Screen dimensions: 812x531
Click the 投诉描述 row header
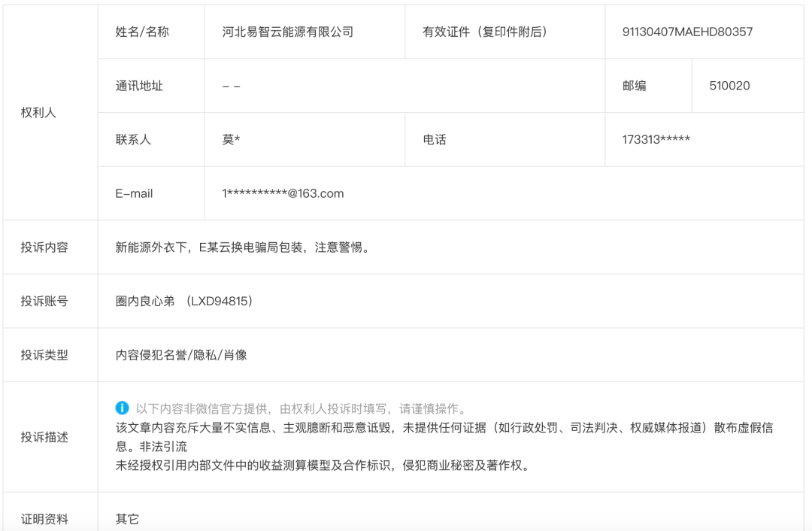[x=44, y=437]
